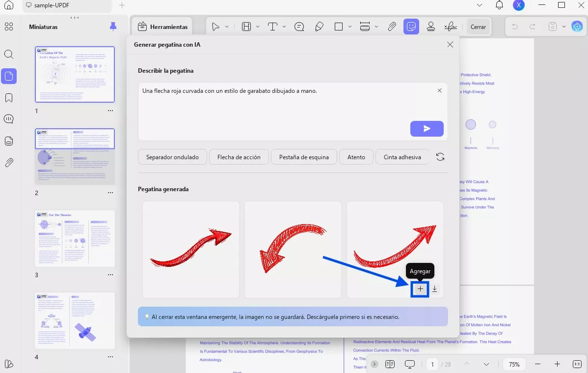
Task: Open the comments panel icon
Action: [9, 119]
